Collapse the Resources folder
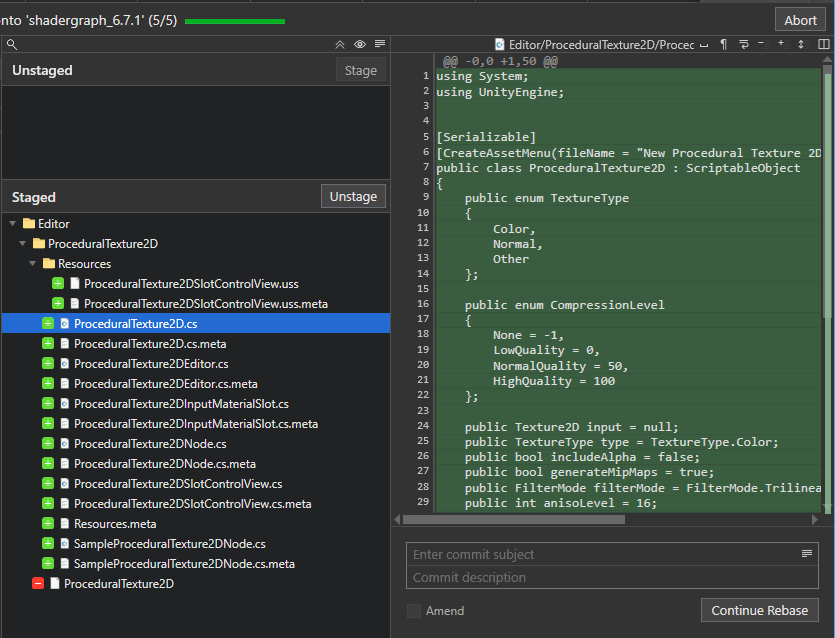835x638 pixels. pyautogui.click(x=32, y=264)
